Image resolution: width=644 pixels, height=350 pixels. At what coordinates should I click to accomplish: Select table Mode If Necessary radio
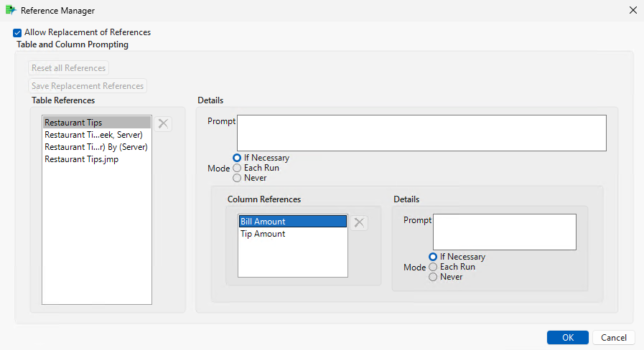click(237, 158)
